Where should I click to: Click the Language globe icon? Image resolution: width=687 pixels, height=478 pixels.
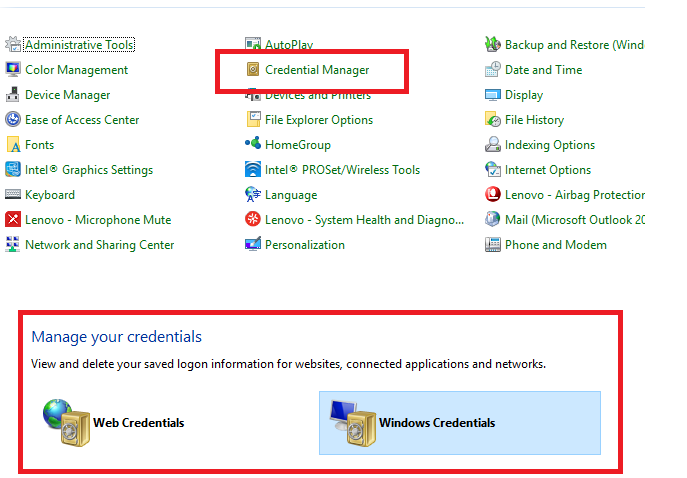click(x=253, y=194)
